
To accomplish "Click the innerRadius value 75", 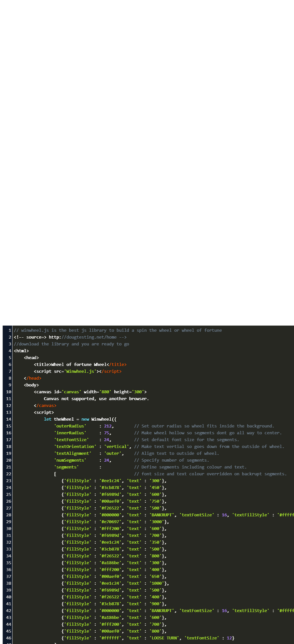I will (x=106, y=433).
